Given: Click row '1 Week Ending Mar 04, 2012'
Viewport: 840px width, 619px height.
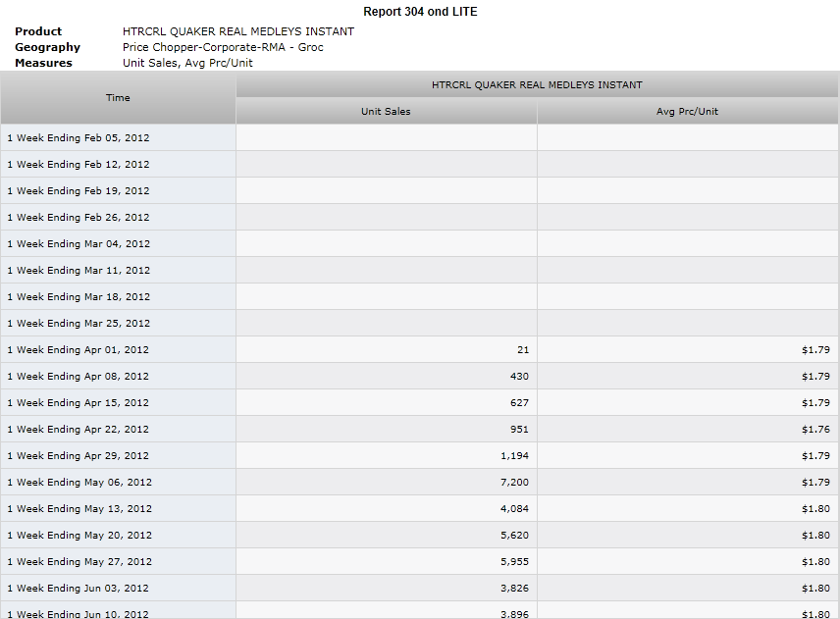Looking at the screenshot, I should point(419,243).
